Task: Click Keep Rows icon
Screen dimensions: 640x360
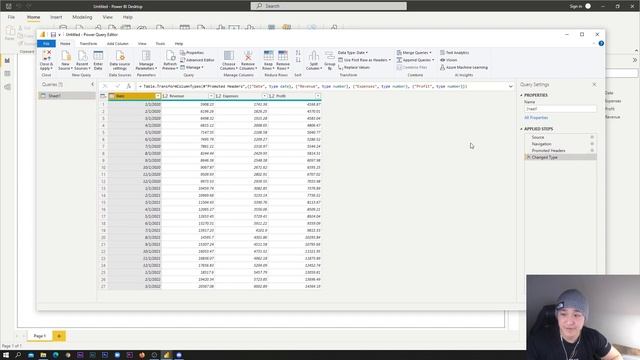Action: [268, 56]
